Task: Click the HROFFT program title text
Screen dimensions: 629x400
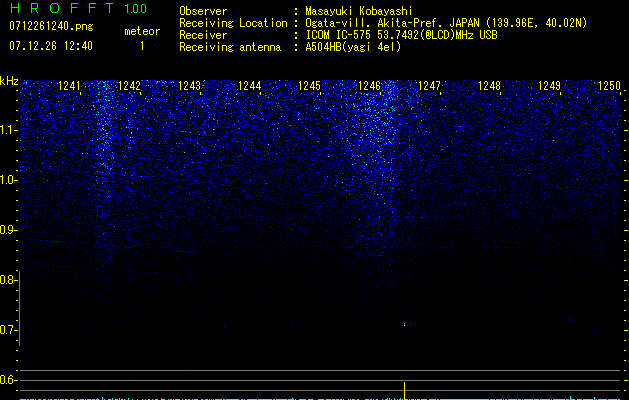Action: coord(63,8)
